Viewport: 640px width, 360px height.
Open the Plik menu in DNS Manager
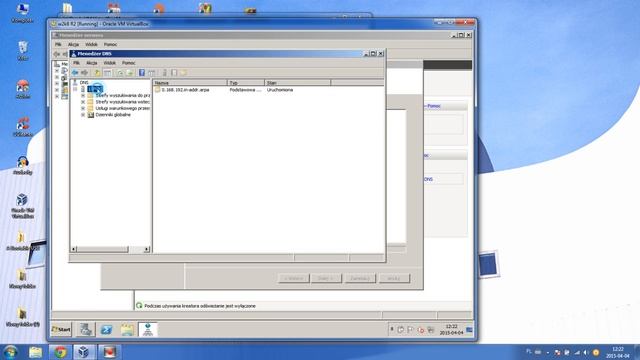[x=76, y=63]
